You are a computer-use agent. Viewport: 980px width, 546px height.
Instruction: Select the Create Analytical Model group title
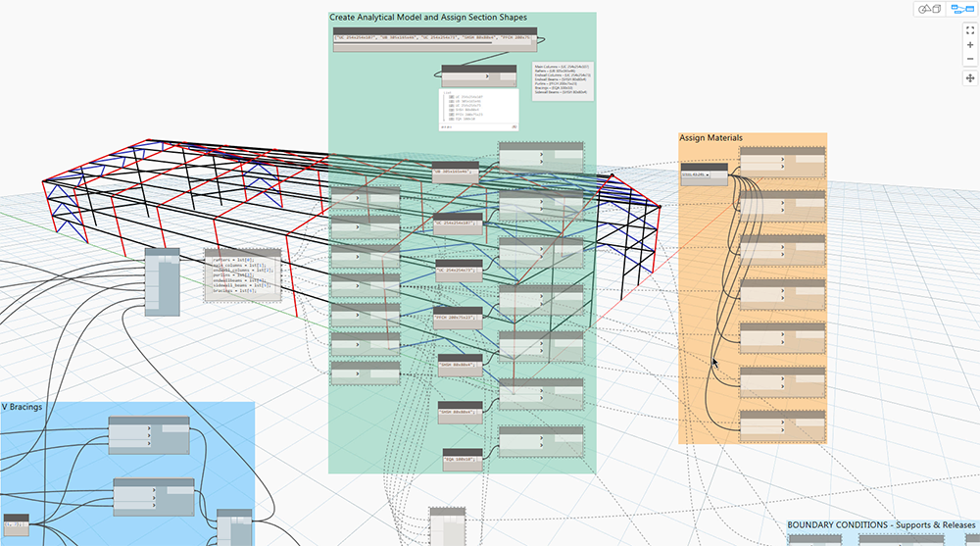(x=428, y=17)
